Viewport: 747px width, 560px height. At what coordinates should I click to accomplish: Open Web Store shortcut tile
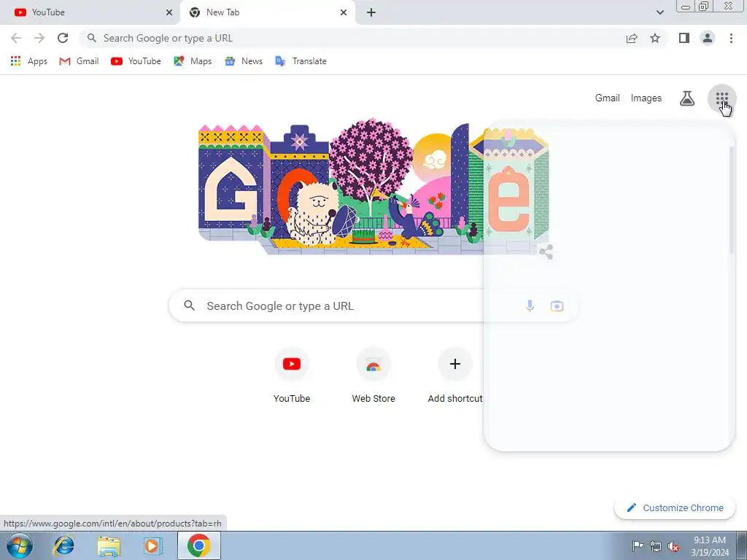(373, 376)
